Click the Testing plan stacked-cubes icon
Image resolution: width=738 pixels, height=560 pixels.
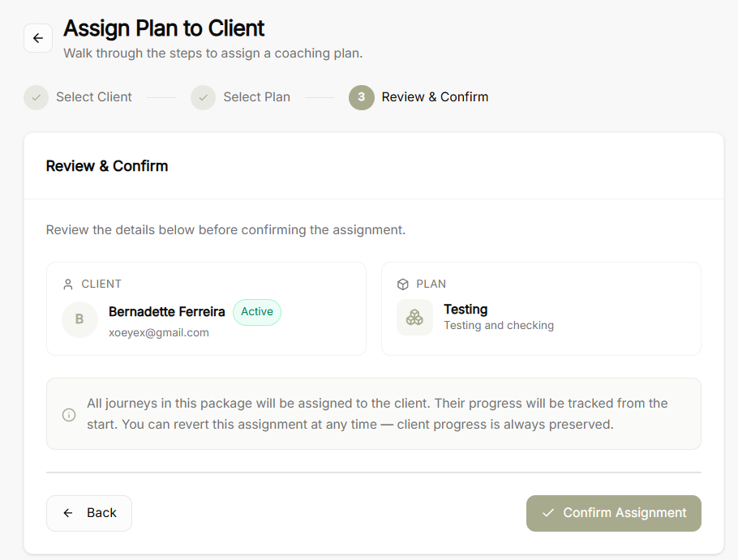click(414, 318)
